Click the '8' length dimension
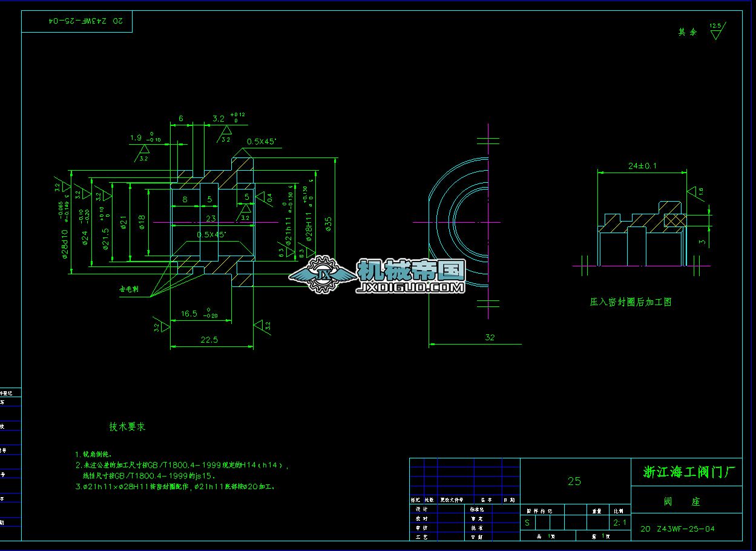The image size is (756, 551). [185, 198]
